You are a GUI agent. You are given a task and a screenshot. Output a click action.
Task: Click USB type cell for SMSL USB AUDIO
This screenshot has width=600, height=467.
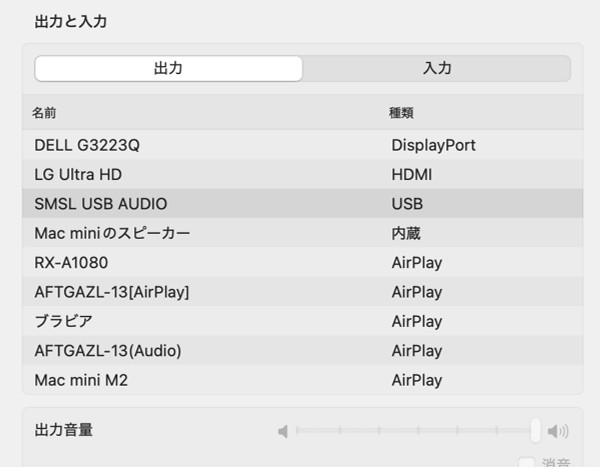[x=407, y=204]
